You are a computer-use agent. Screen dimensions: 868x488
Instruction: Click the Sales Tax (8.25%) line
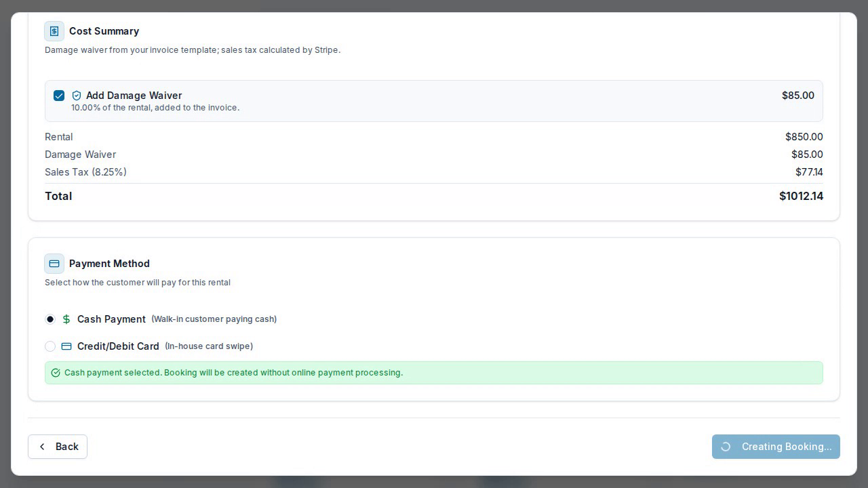434,172
